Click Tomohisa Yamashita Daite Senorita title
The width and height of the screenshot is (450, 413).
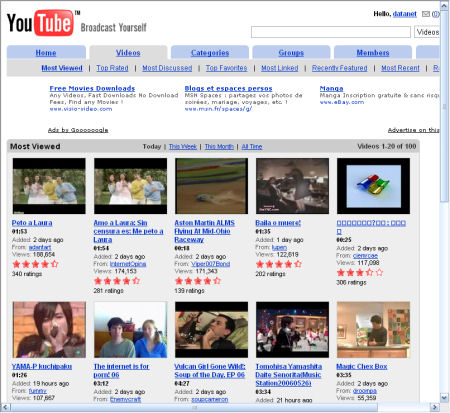coord(289,375)
